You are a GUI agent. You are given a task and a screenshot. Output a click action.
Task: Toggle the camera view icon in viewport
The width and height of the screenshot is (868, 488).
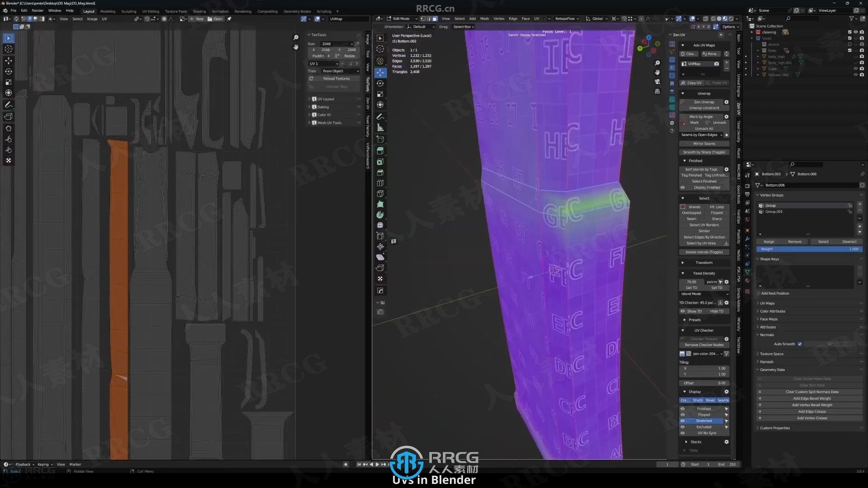tap(657, 82)
